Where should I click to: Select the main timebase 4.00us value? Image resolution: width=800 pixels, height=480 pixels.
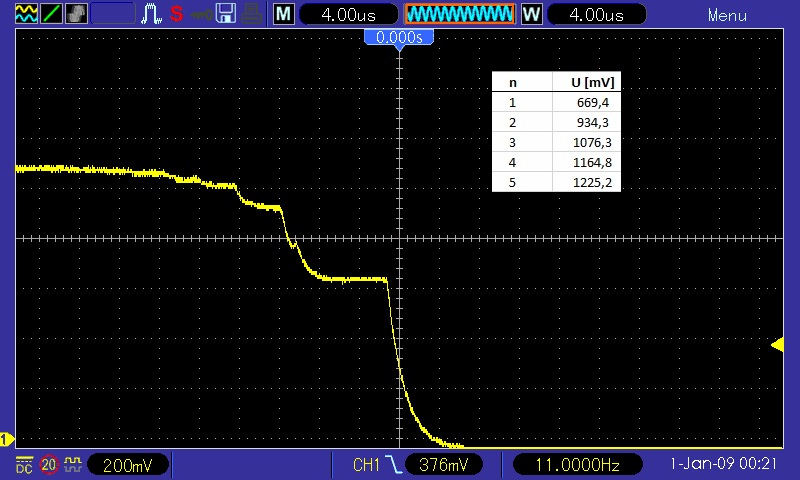pos(348,14)
